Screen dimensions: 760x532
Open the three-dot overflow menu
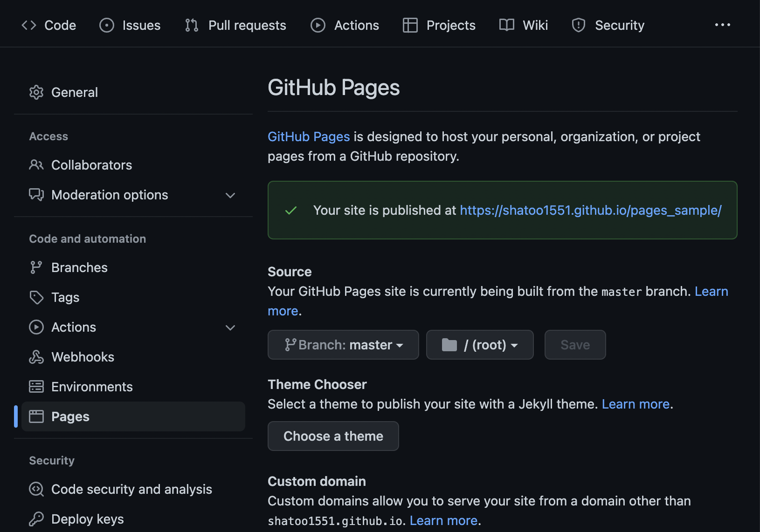[723, 25]
